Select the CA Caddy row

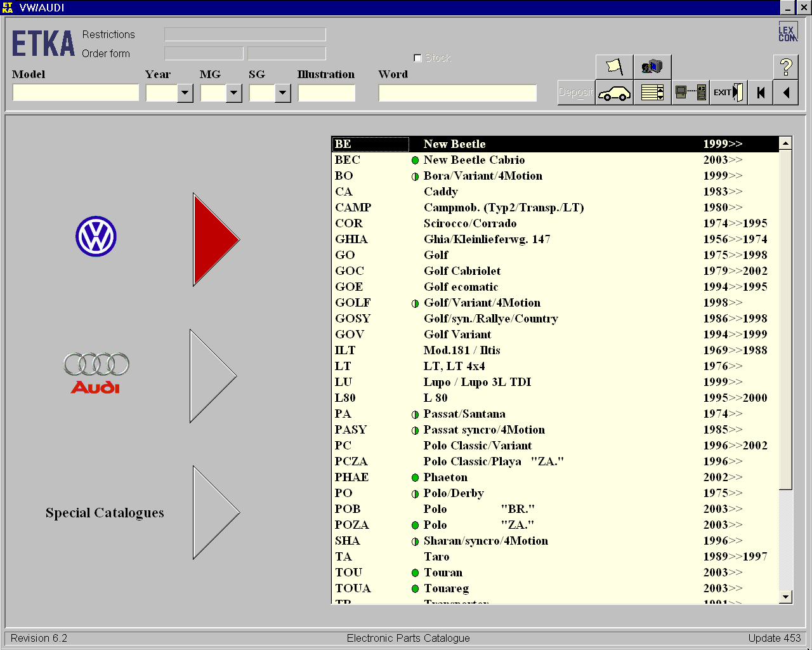[x=555, y=192]
